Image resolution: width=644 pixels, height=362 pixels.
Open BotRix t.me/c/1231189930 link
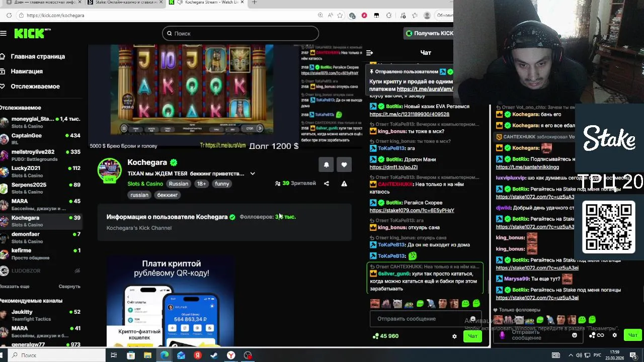tap(409, 115)
